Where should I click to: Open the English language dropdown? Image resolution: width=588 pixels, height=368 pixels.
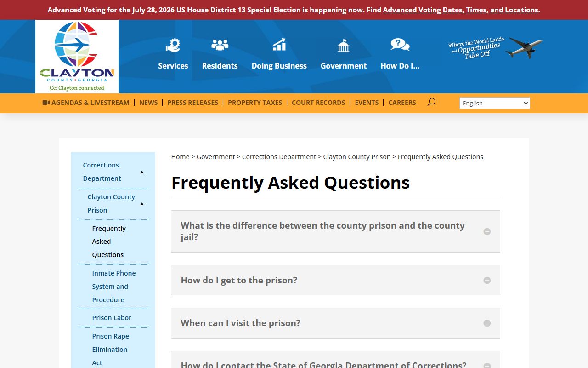(x=495, y=103)
